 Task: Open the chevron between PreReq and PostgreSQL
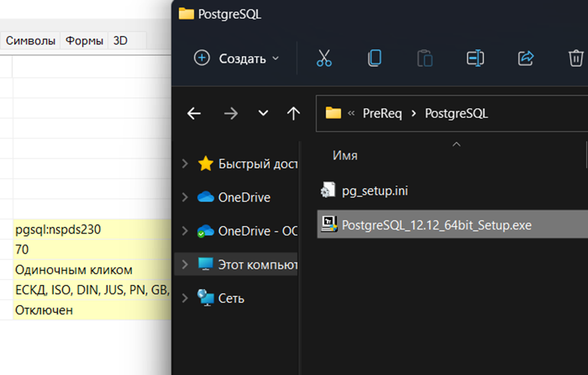click(x=413, y=113)
